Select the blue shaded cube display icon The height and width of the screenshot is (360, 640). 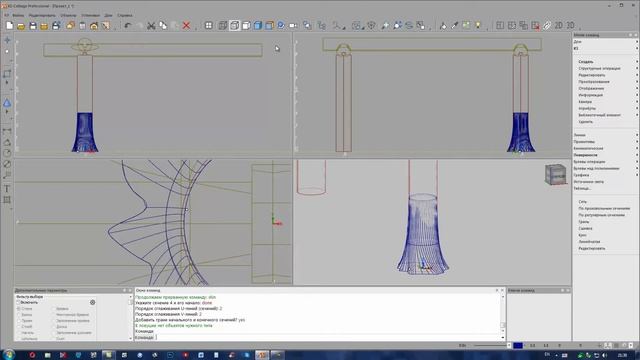click(258, 26)
